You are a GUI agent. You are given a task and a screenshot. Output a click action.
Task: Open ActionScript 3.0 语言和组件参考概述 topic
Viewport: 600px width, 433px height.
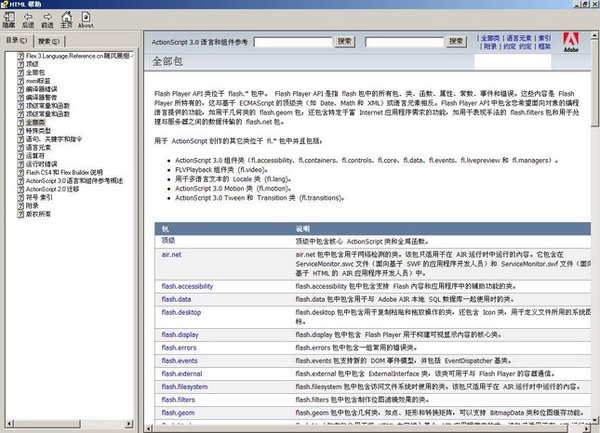pos(75,181)
